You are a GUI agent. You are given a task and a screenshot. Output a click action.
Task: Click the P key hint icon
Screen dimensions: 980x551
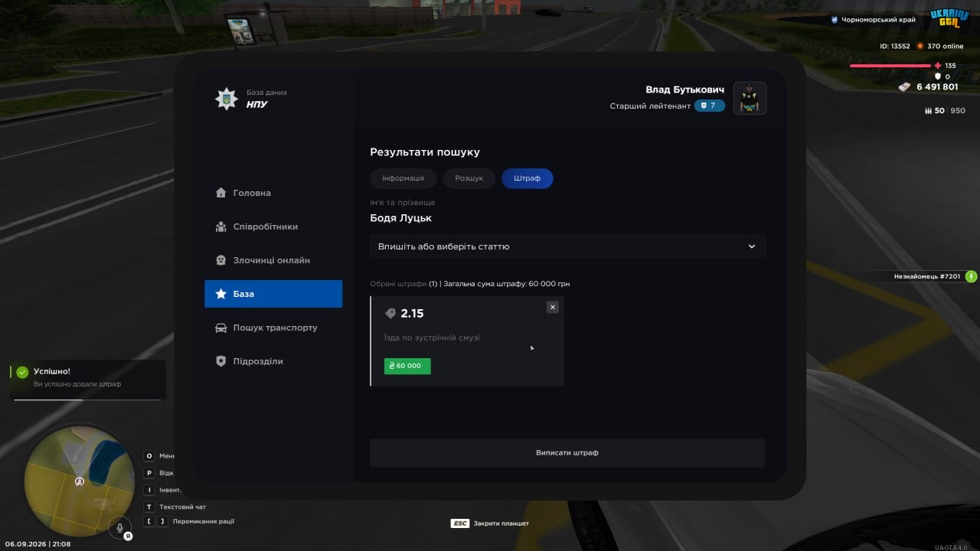[x=149, y=473]
